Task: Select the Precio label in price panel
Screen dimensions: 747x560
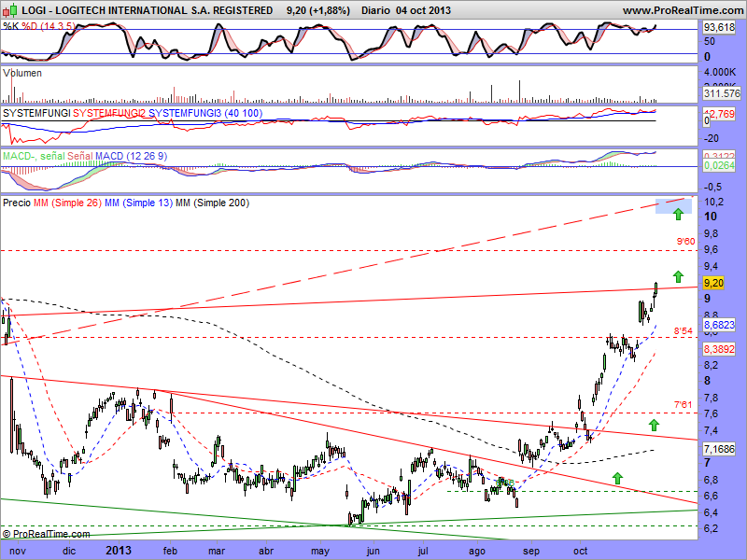Action: click(x=17, y=203)
